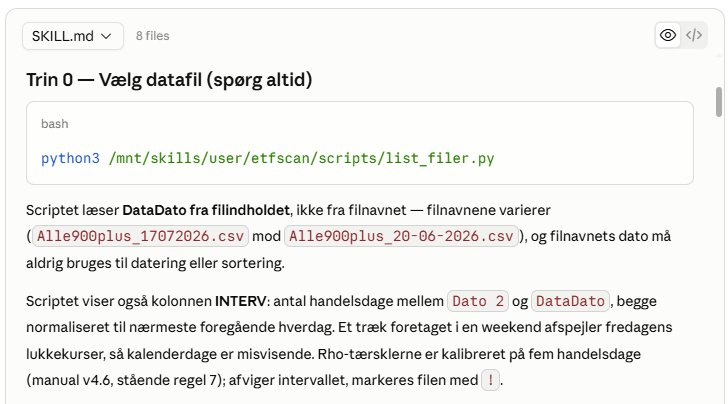Screen dimensions: 728x404
Task: Click the 8 files label
Action: click(152, 36)
